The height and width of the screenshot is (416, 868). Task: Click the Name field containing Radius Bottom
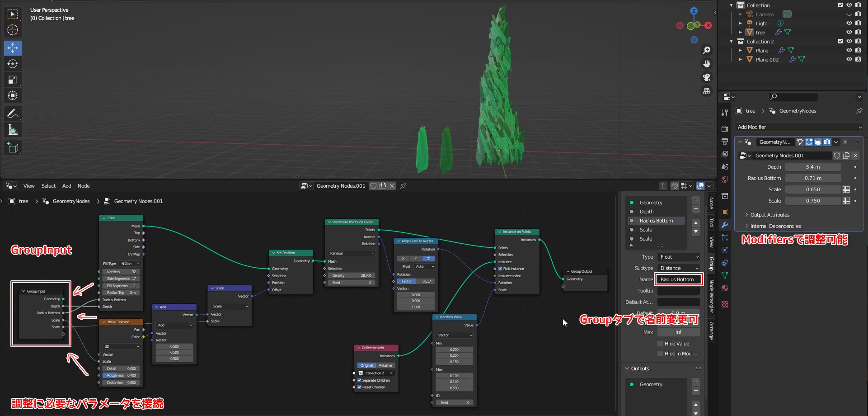point(678,279)
